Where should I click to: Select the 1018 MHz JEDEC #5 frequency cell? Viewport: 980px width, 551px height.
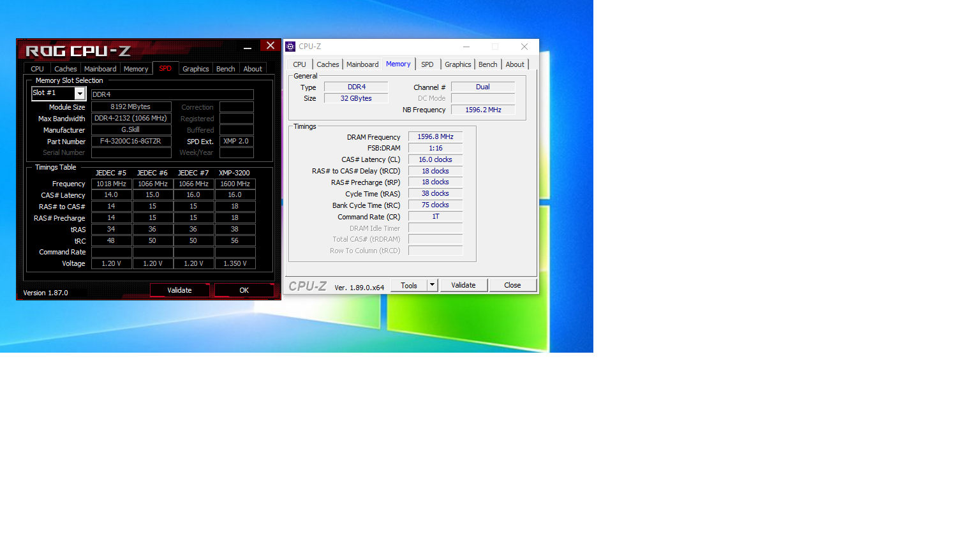click(x=111, y=184)
